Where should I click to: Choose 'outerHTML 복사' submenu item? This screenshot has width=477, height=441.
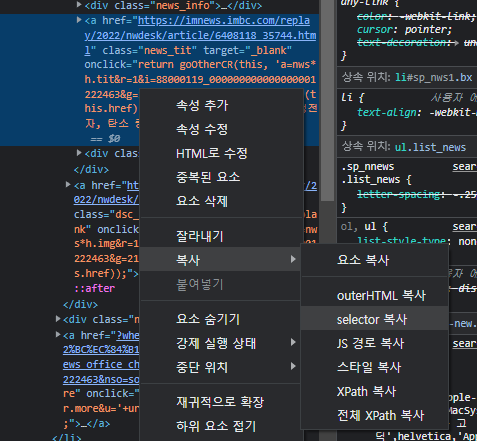[x=374, y=295]
